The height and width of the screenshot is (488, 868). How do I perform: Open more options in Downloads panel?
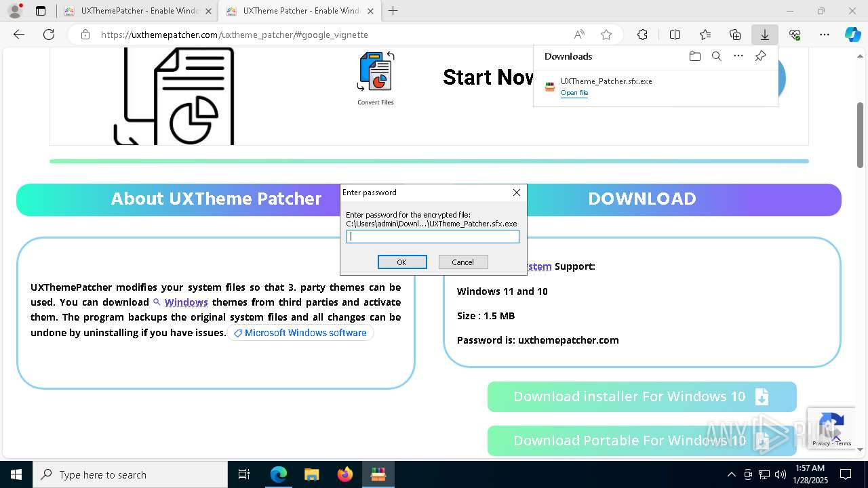(738, 56)
